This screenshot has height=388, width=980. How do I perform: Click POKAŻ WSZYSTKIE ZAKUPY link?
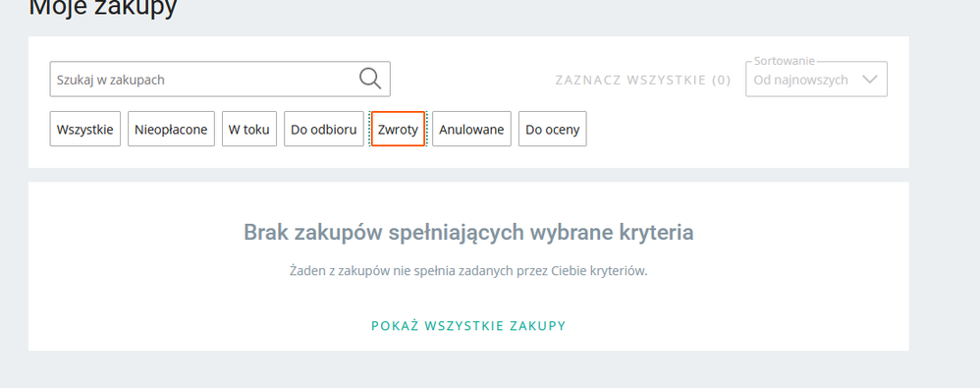[x=468, y=325]
